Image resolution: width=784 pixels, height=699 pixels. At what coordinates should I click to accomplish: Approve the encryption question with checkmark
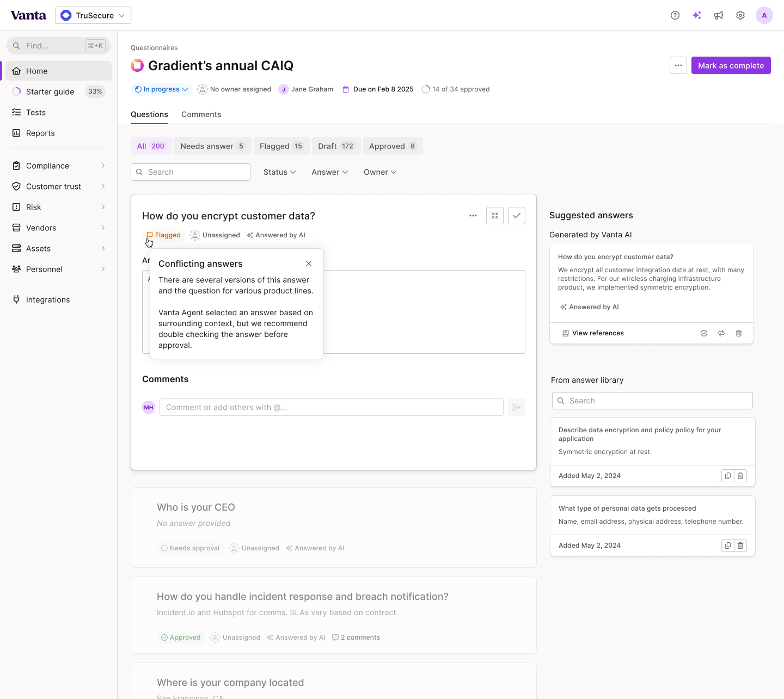517,216
